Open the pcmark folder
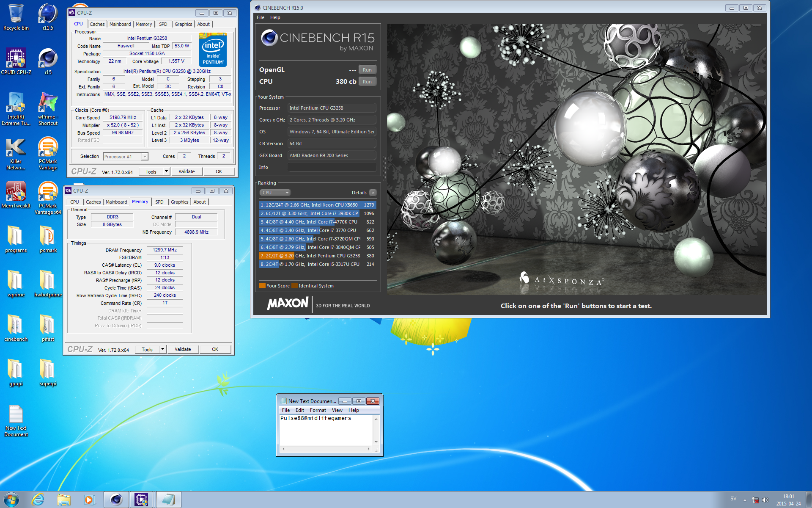Viewport: 812px width, 508px height. coord(48,239)
